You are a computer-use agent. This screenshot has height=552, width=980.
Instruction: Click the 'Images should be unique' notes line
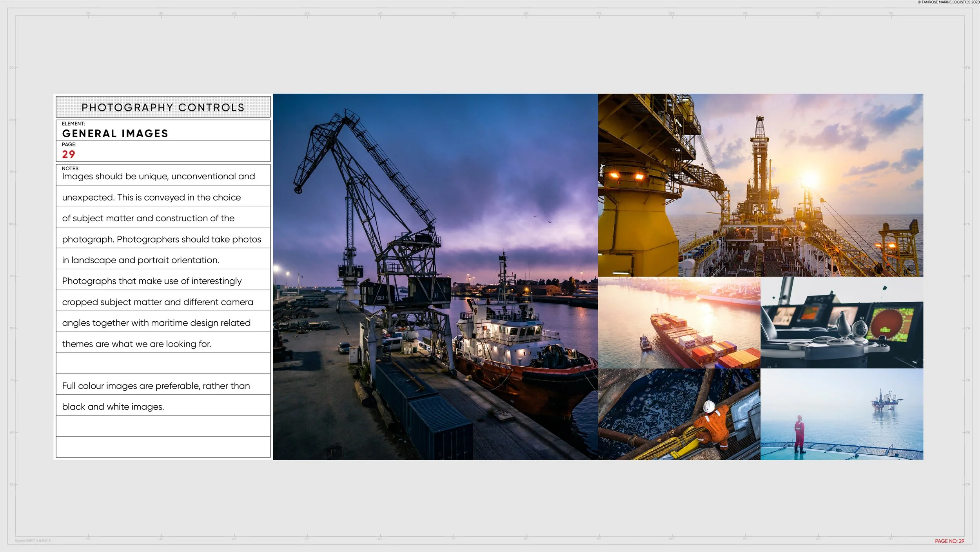[x=158, y=177]
